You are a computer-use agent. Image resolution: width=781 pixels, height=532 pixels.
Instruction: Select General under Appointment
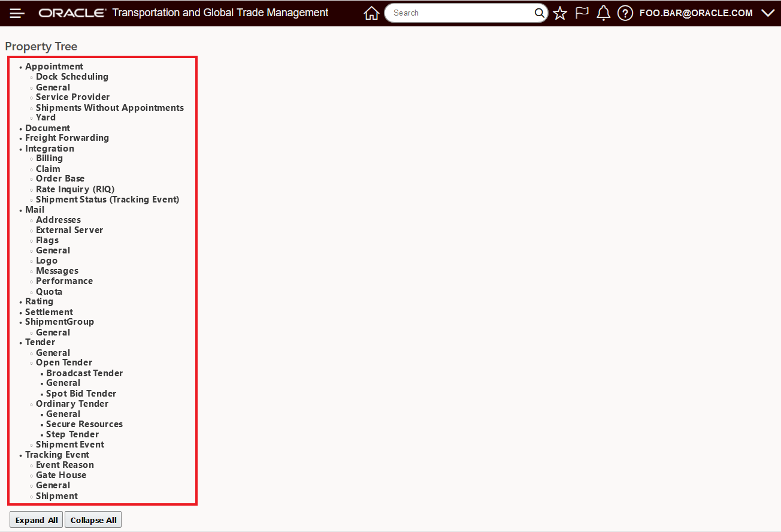53,87
